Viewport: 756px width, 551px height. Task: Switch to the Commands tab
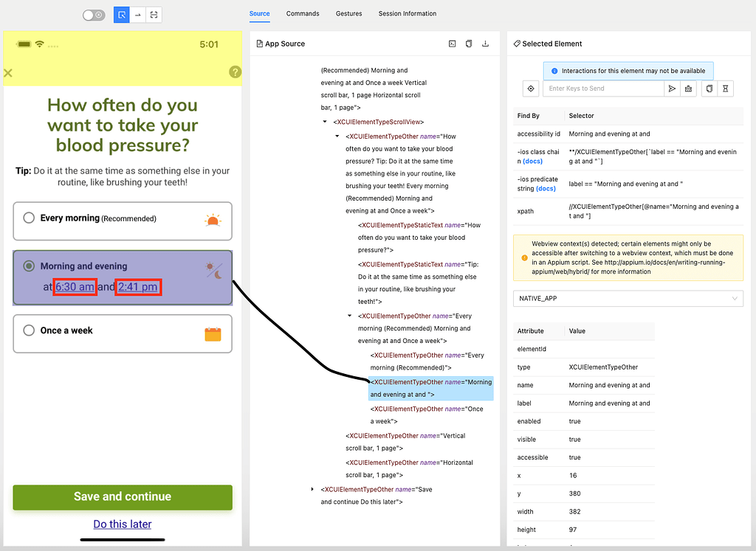tap(303, 13)
